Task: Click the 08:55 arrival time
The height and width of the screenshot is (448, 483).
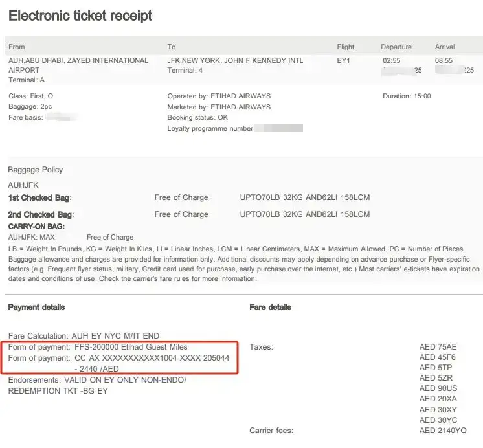Action: point(444,60)
